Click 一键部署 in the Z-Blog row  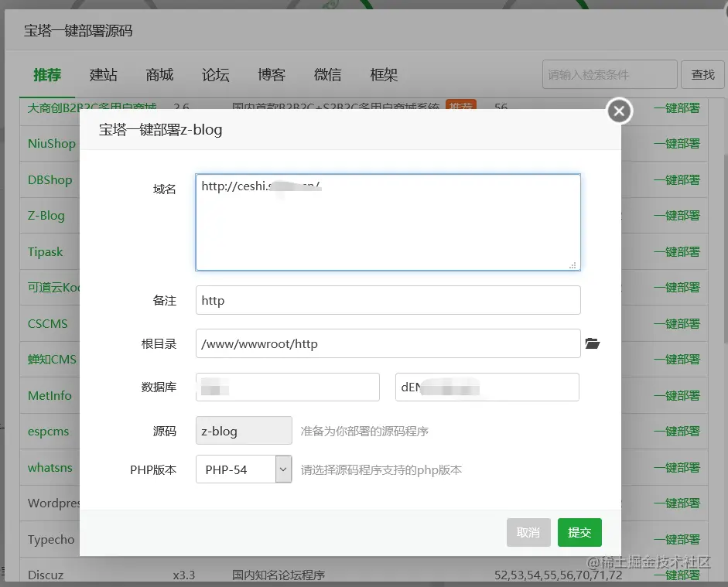676,215
